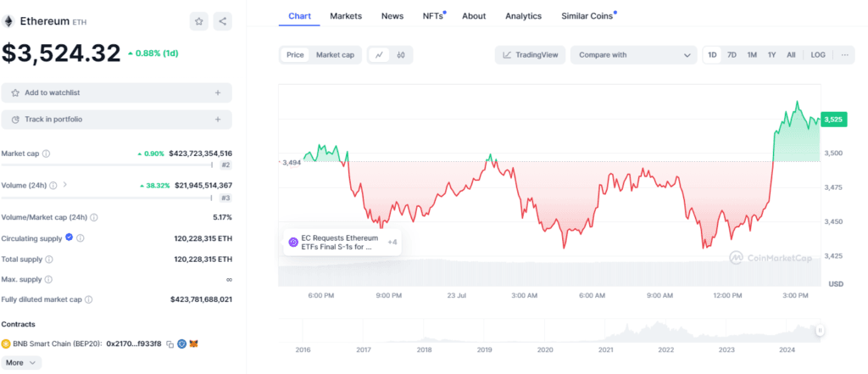Image resolution: width=868 pixels, height=374 pixels.
Task: Select the line chart type icon
Action: tap(379, 55)
